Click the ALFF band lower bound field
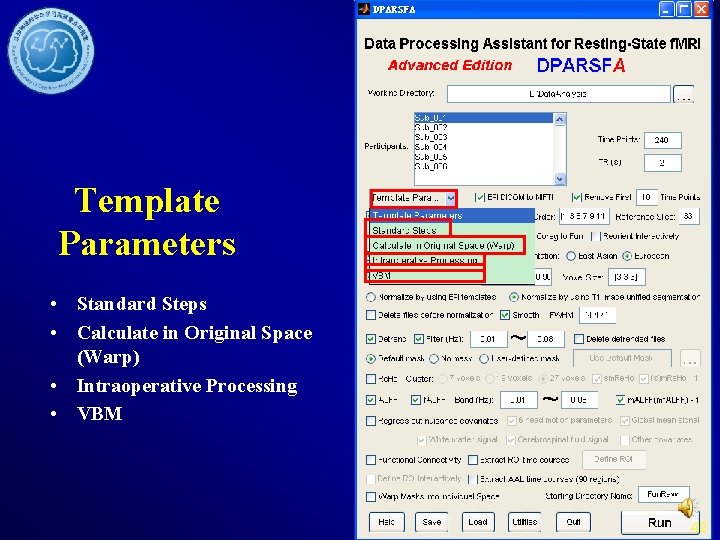Image resolution: width=720 pixels, height=540 pixels. click(519, 400)
